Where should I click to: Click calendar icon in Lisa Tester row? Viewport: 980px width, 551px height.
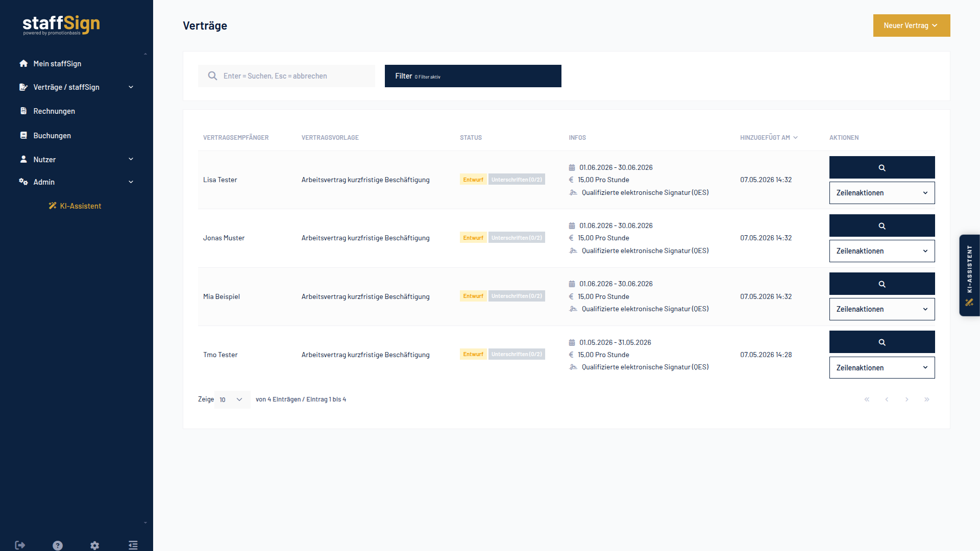572,167
